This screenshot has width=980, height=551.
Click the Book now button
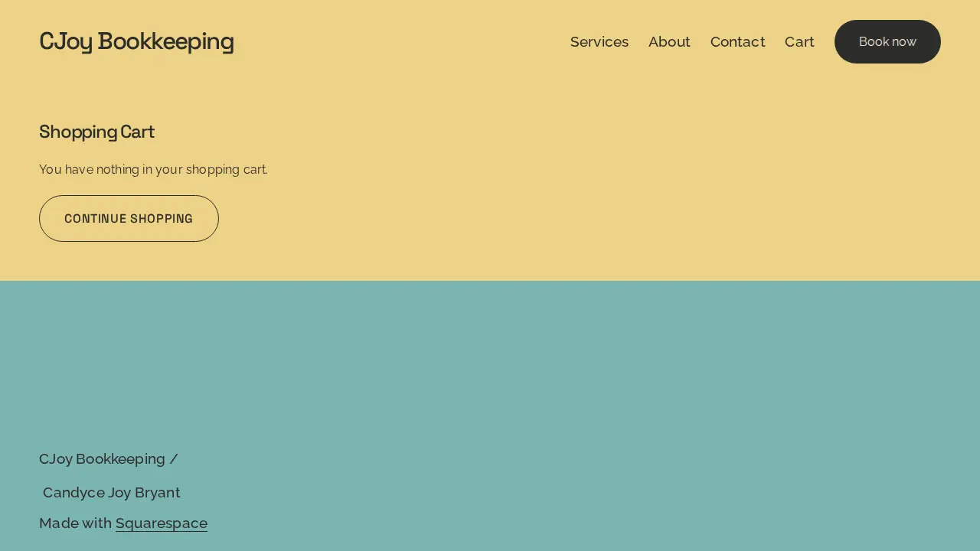click(887, 41)
